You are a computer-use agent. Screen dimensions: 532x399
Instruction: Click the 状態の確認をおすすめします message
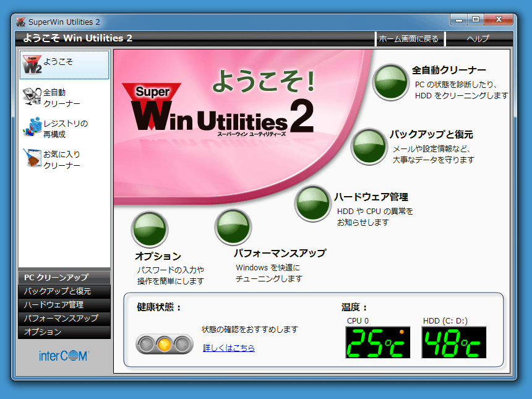coord(250,330)
